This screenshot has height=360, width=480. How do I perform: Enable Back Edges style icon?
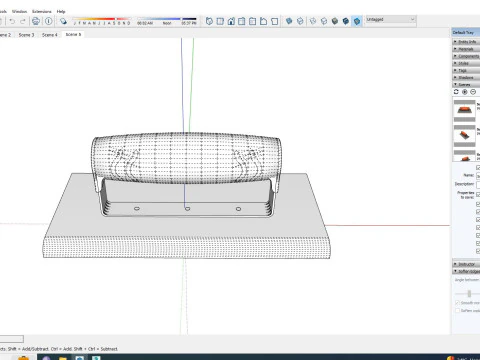300,21
